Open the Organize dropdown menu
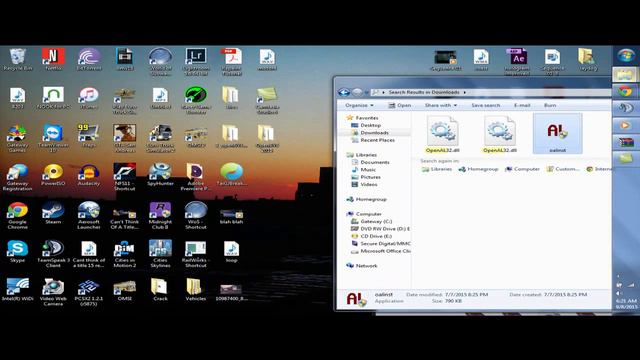Image resolution: width=640 pixels, height=360 pixels. pyautogui.click(x=359, y=105)
